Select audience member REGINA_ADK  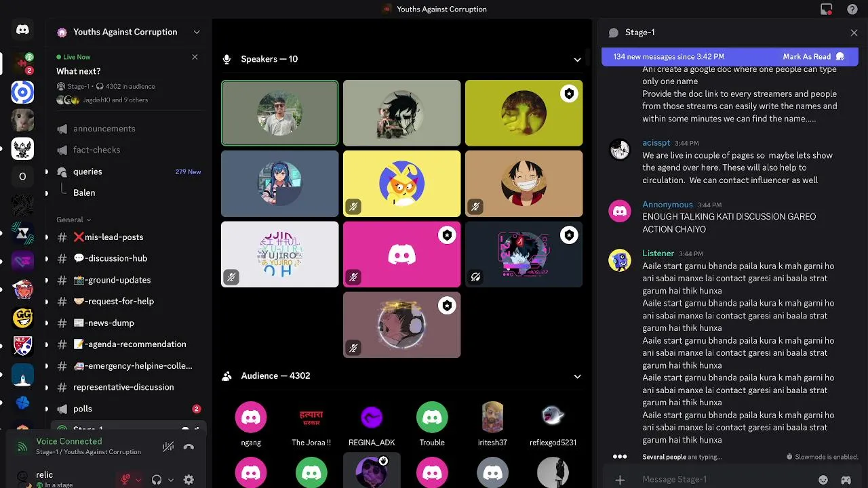click(372, 425)
